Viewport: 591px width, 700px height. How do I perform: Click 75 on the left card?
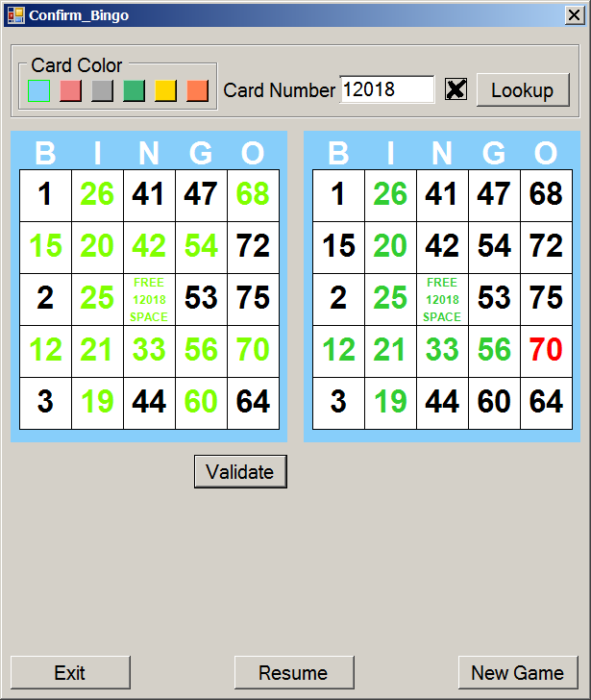point(254,300)
